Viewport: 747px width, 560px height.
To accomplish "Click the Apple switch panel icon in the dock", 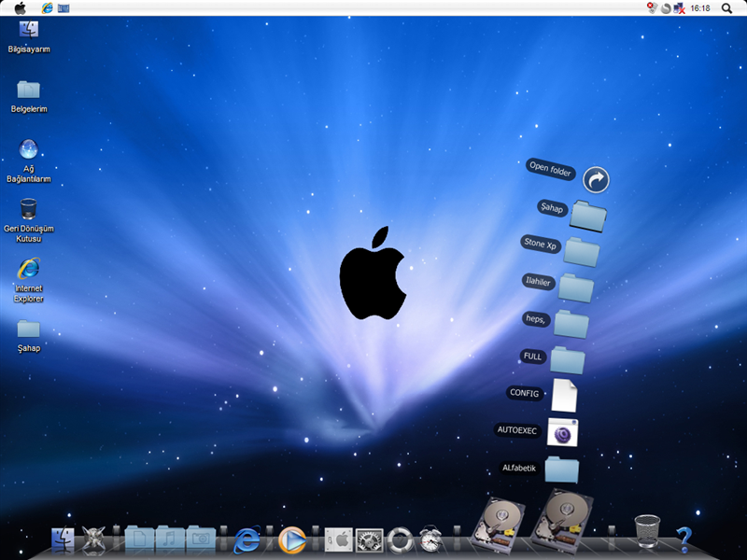I will click(339, 540).
